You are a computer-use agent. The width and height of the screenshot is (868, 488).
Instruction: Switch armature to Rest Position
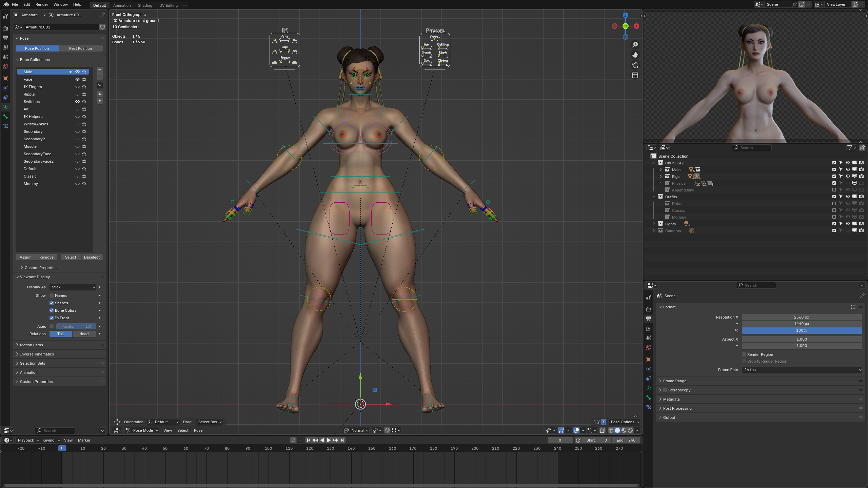pyautogui.click(x=80, y=48)
